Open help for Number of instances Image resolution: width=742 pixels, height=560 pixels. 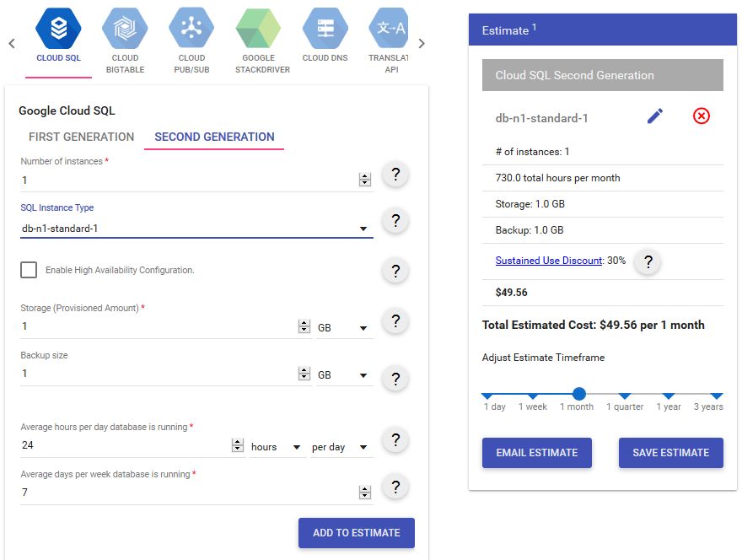point(395,175)
